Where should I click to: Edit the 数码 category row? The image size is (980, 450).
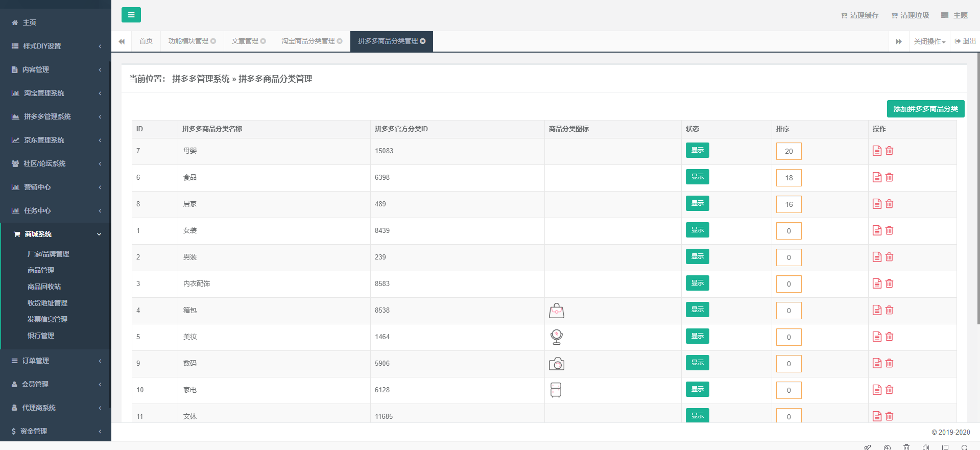coord(877,363)
